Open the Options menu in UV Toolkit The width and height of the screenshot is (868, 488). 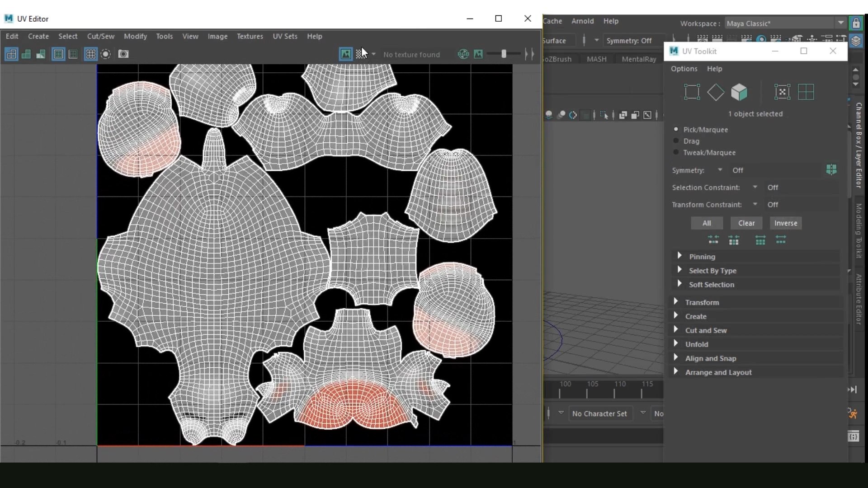pos(684,69)
